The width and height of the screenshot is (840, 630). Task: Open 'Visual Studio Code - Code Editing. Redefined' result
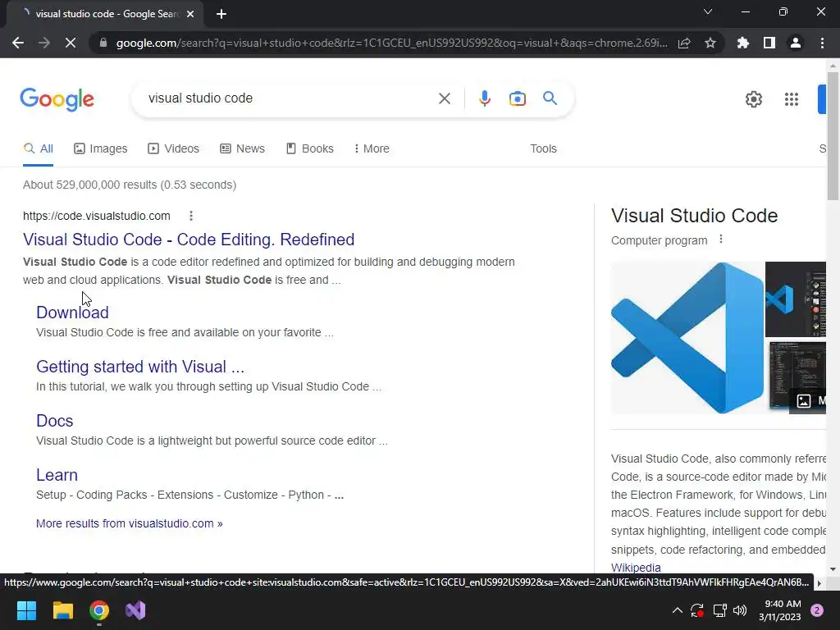[x=189, y=240]
